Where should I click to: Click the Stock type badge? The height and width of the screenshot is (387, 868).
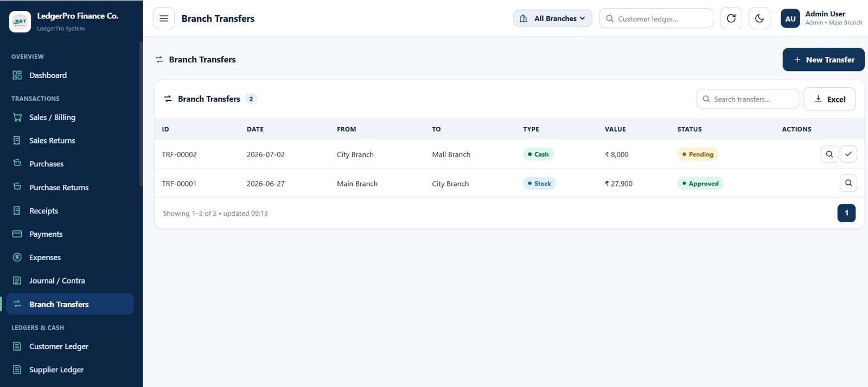coord(539,184)
